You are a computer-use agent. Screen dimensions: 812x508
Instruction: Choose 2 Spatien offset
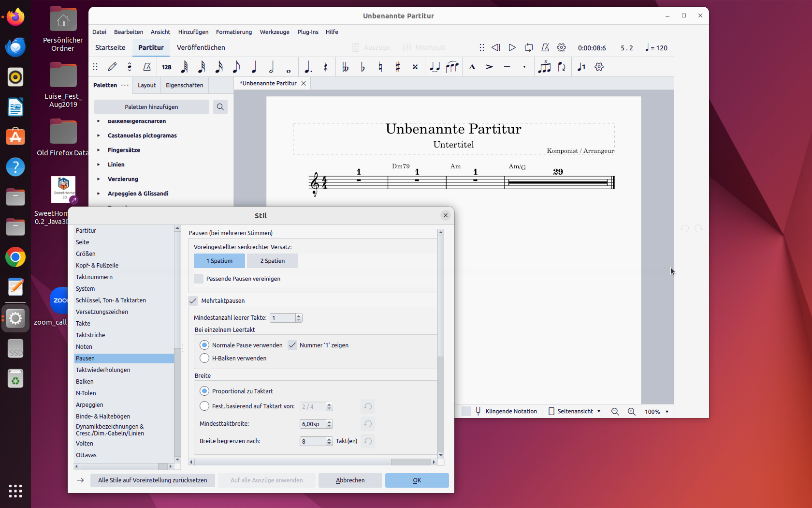[273, 261]
